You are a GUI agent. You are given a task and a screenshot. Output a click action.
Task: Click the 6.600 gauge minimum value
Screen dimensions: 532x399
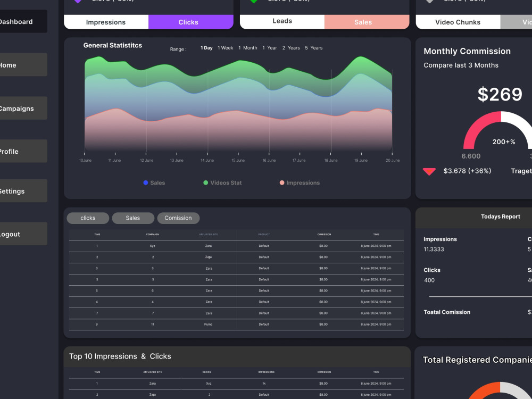pyautogui.click(x=471, y=156)
